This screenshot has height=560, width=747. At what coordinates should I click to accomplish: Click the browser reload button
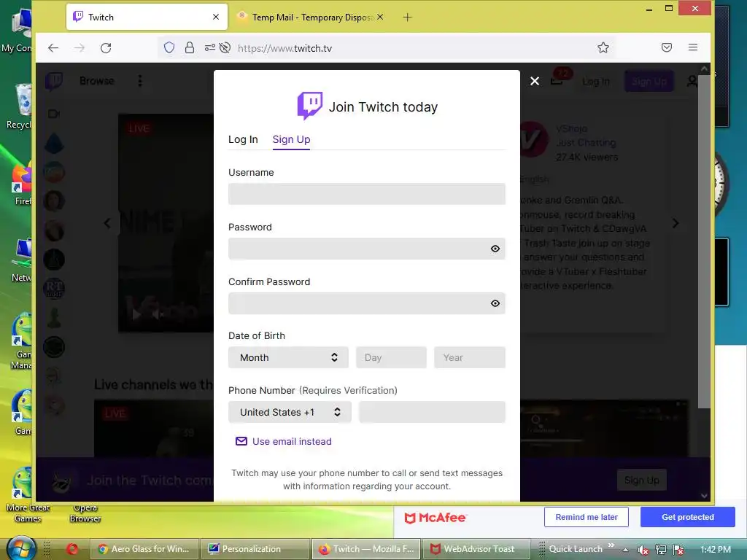pyautogui.click(x=106, y=47)
